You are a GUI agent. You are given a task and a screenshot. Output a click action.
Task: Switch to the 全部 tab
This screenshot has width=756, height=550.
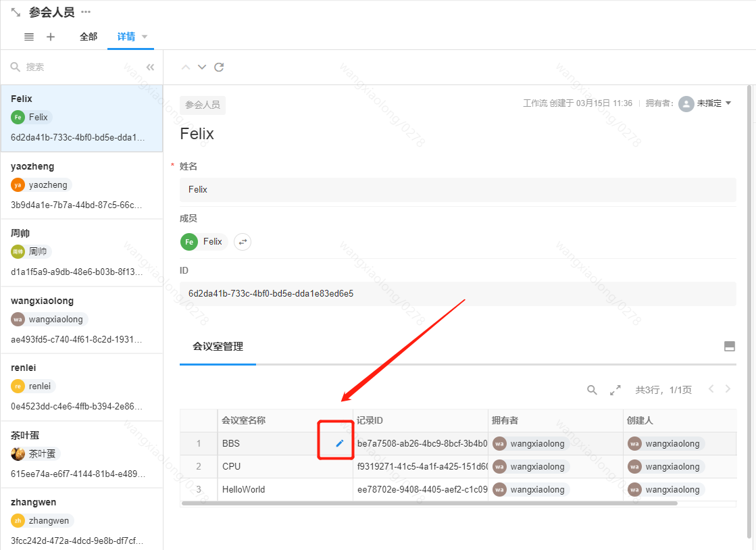coord(89,36)
